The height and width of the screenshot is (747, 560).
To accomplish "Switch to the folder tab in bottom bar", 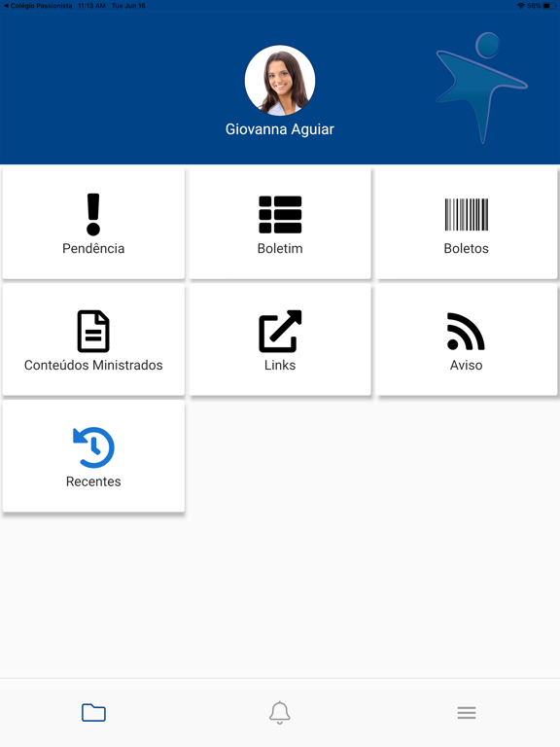I will click(93, 713).
